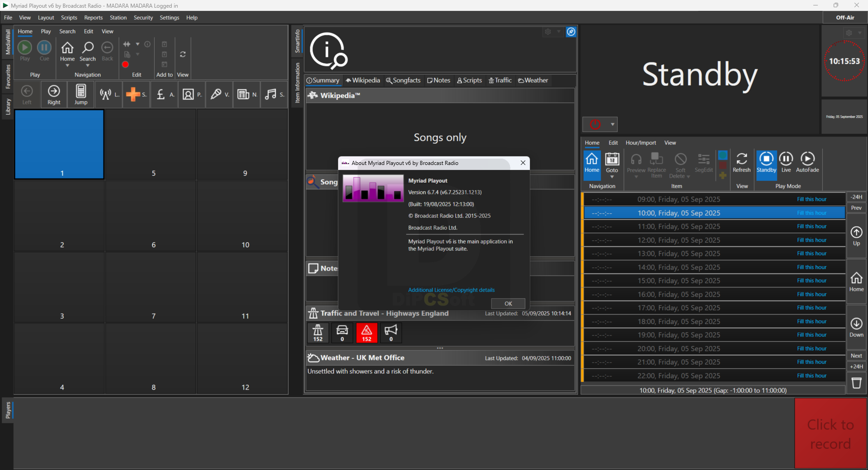Image resolution: width=868 pixels, height=470 pixels.
Task: Select the portrait P. page icon
Action: 191,94
